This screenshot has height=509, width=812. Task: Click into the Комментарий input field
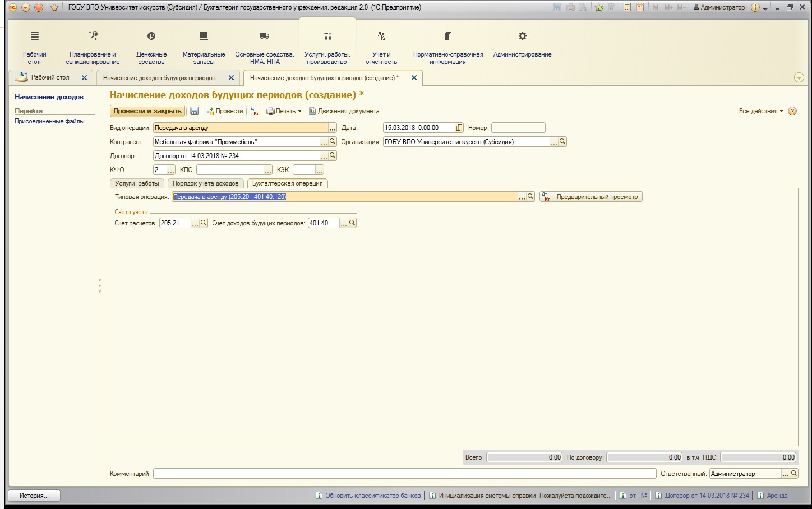pos(404,474)
